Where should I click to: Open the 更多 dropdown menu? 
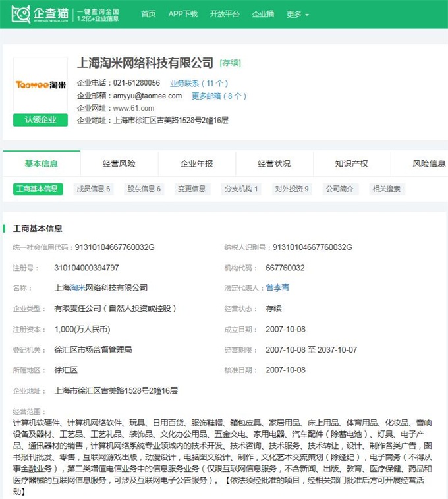tap(297, 15)
